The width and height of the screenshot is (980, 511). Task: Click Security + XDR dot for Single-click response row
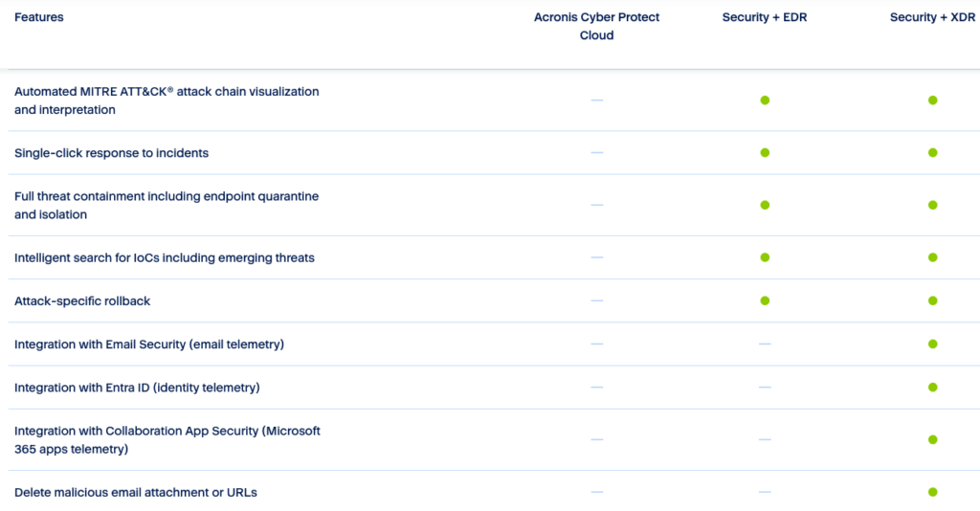(932, 153)
